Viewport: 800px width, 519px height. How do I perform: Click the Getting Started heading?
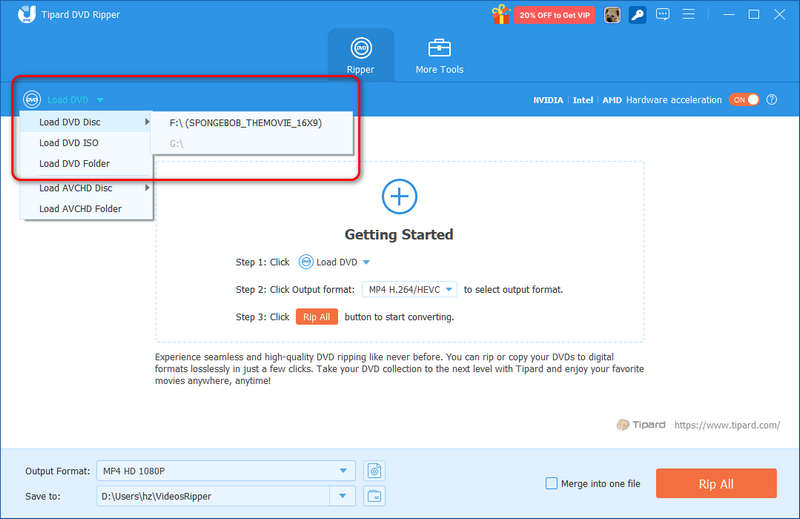[399, 235]
